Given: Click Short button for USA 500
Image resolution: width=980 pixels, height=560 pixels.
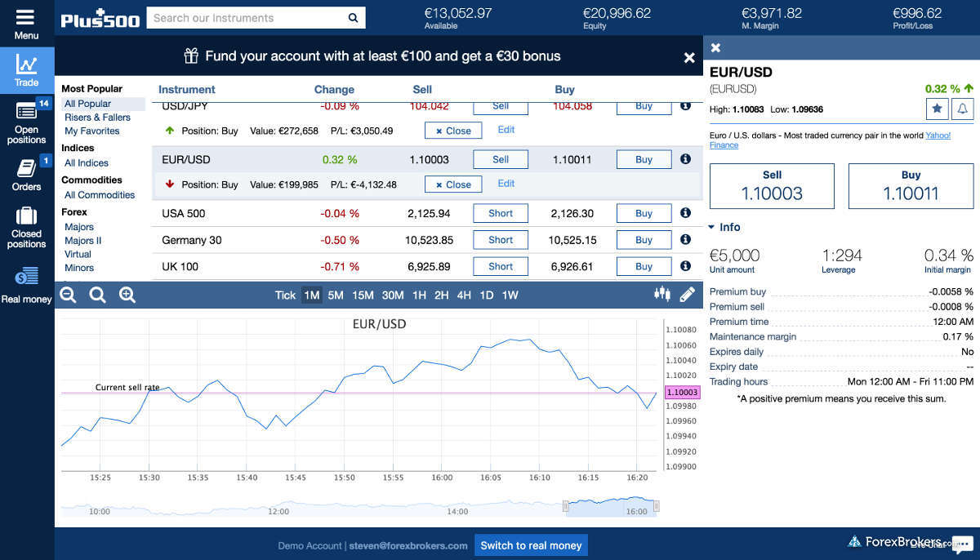Looking at the screenshot, I should [x=501, y=214].
